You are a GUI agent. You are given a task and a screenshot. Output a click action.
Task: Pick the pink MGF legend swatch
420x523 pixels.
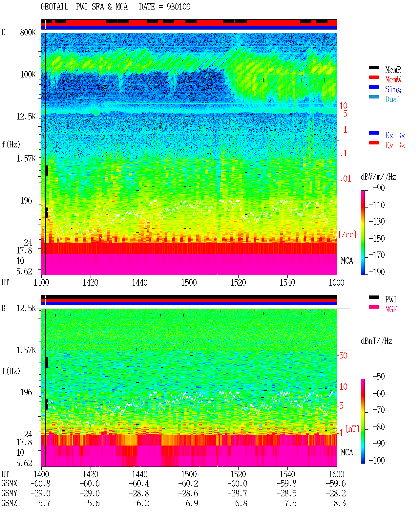coord(374,307)
